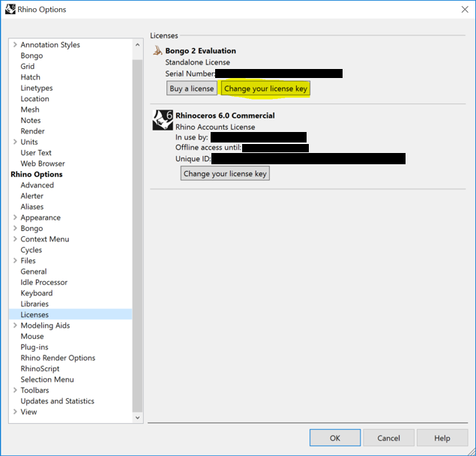Expand the Files tree node

(x=15, y=261)
